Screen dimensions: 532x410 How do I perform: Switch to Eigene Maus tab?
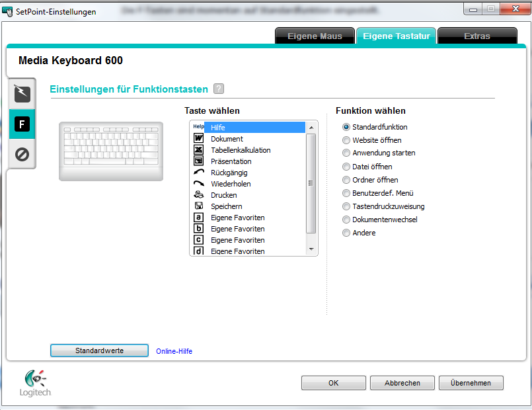coord(315,36)
